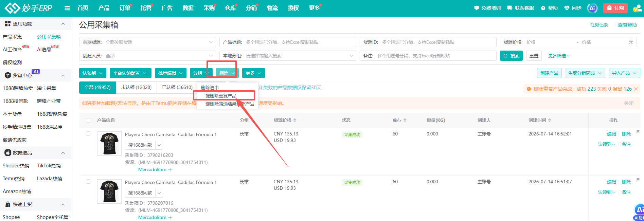Viewport: 644px width, 221px height.
Task: Click the 搜索 search button
Action: 511,56
